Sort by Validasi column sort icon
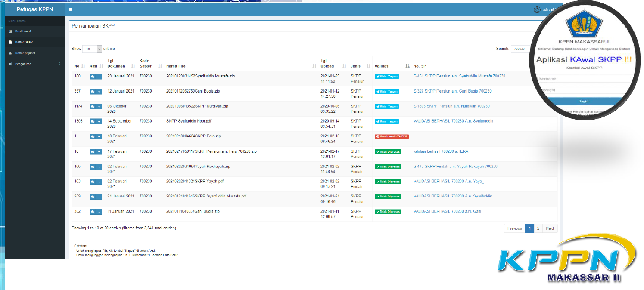The width and height of the screenshot is (644, 290). pos(408,66)
